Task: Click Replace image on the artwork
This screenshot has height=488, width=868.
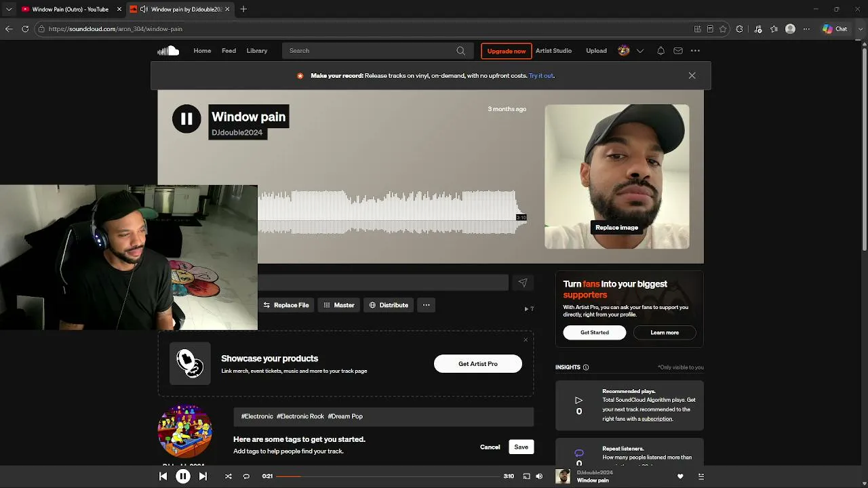Action: click(616, 228)
